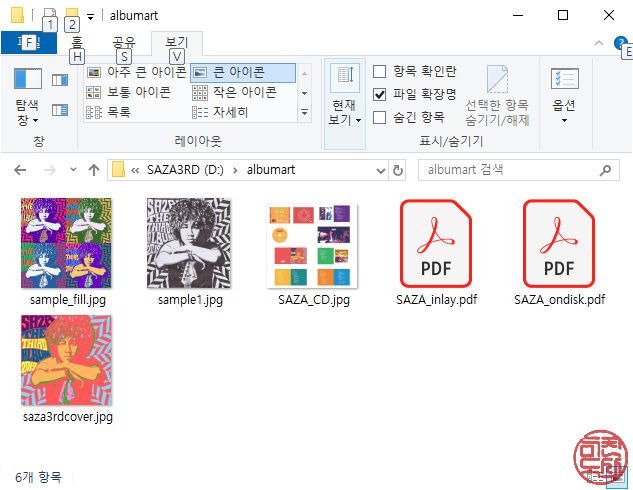Select SAZA_CD.jpg thumbnail

point(312,246)
